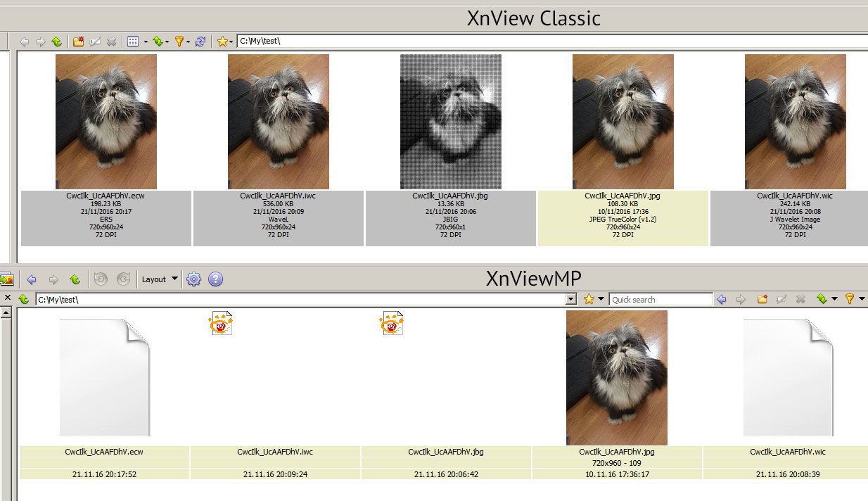Create new folder in XnViewMP browser toolbar
Viewport: 868px width, 501px height.
coord(762,299)
